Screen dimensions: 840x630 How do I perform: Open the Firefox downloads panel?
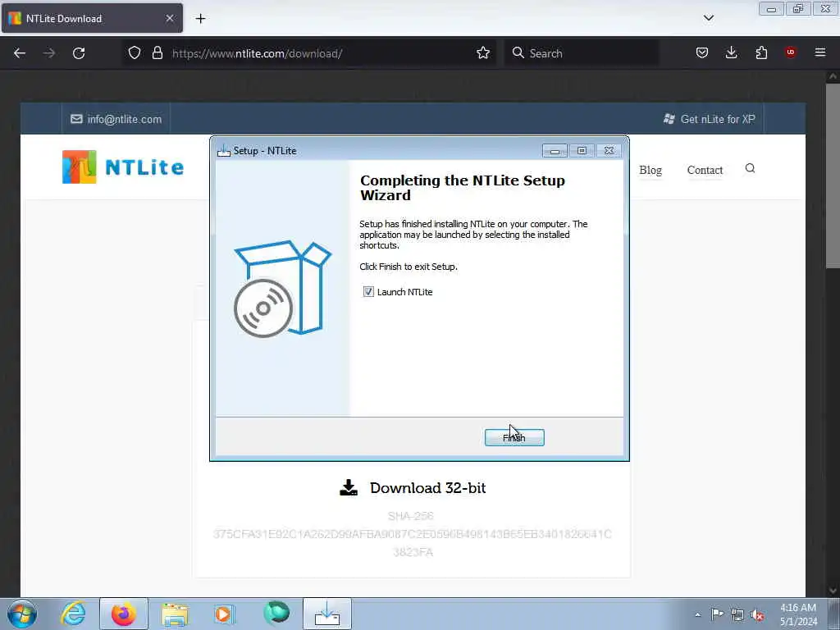731,53
